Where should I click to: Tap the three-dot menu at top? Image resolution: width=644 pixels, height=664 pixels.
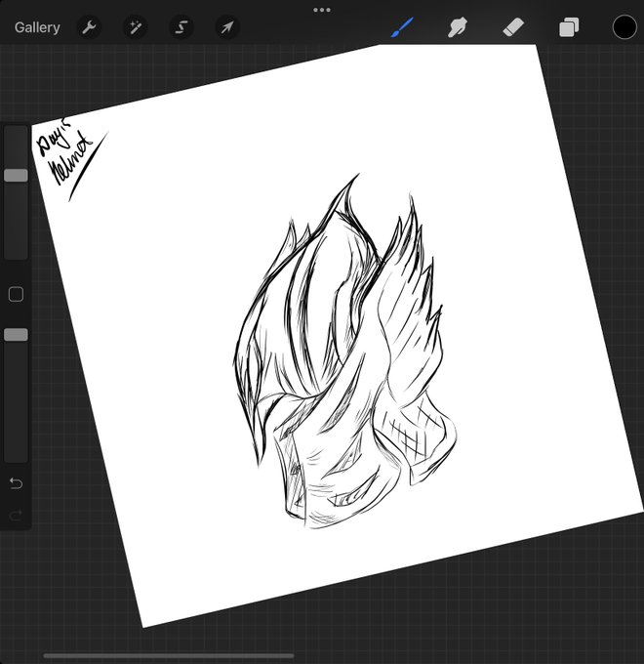pos(322,10)
